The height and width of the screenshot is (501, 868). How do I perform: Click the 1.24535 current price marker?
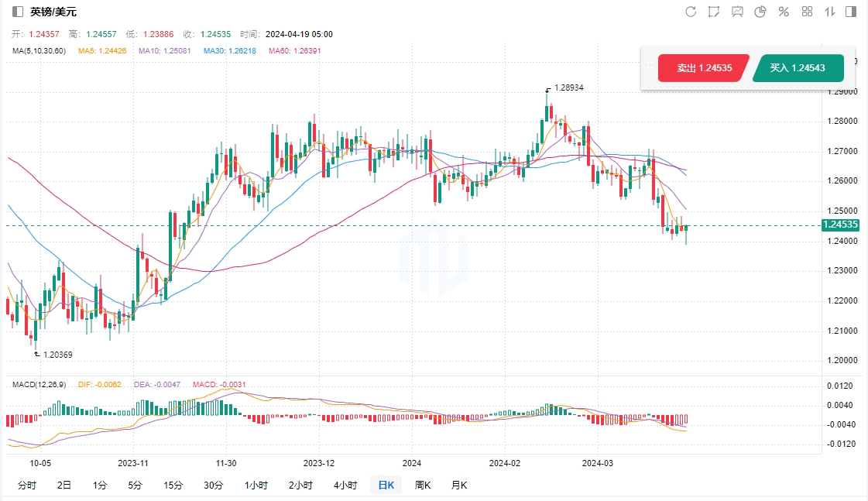839,225
